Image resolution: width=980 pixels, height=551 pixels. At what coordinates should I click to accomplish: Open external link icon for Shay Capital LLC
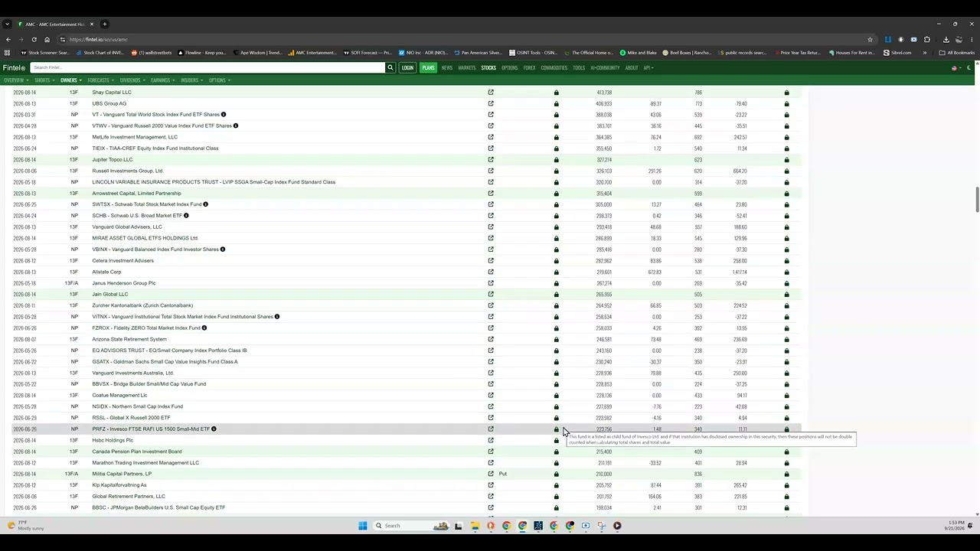tap(491, 92)
